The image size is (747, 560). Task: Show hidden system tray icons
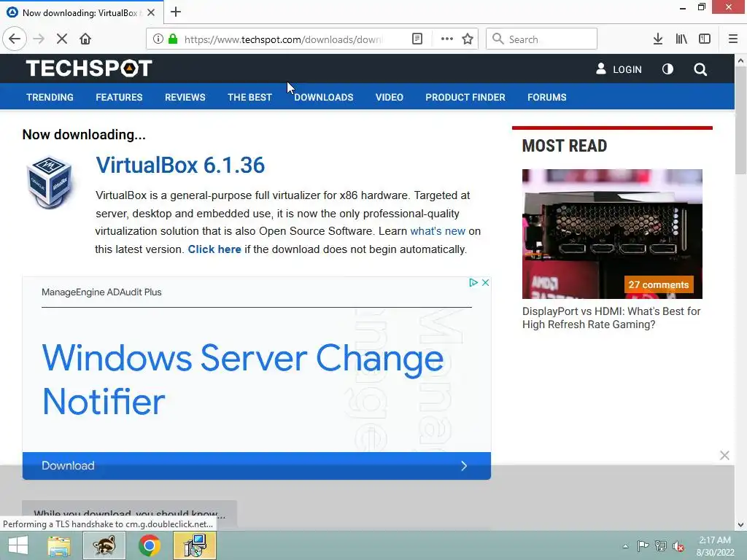click(x=625, y=546)
